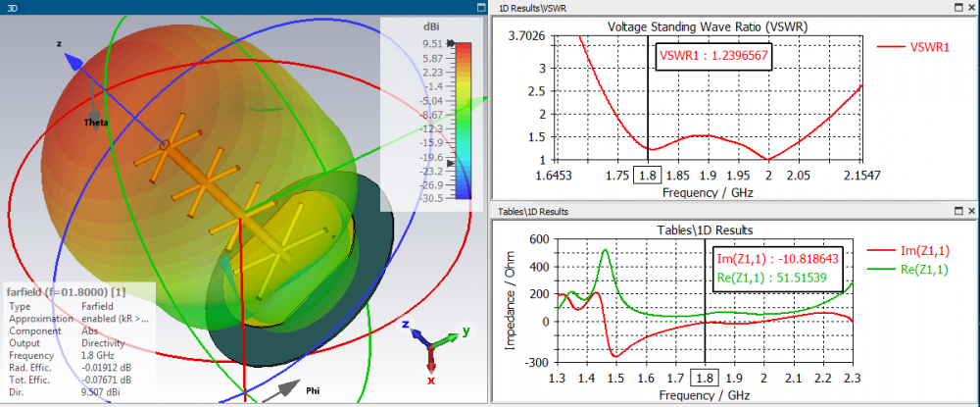The image size is (980, 407).
Task: Click the 2.1547 x-axis end value
Action: point(863,177)
